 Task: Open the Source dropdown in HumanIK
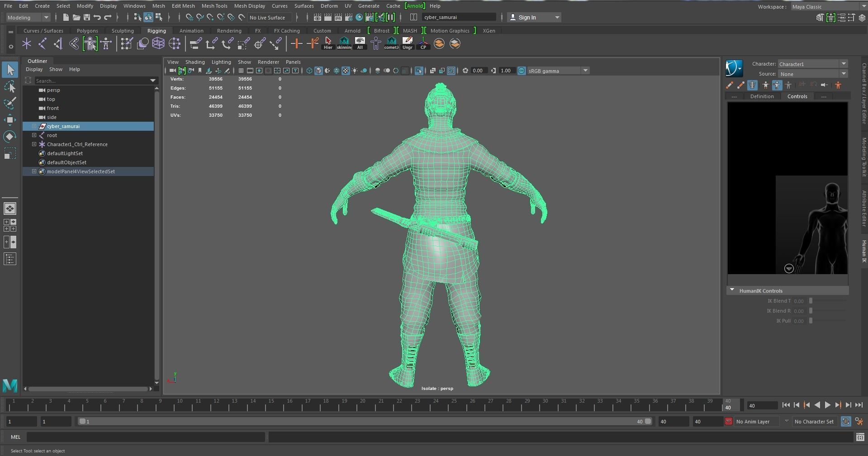point(813,74)
